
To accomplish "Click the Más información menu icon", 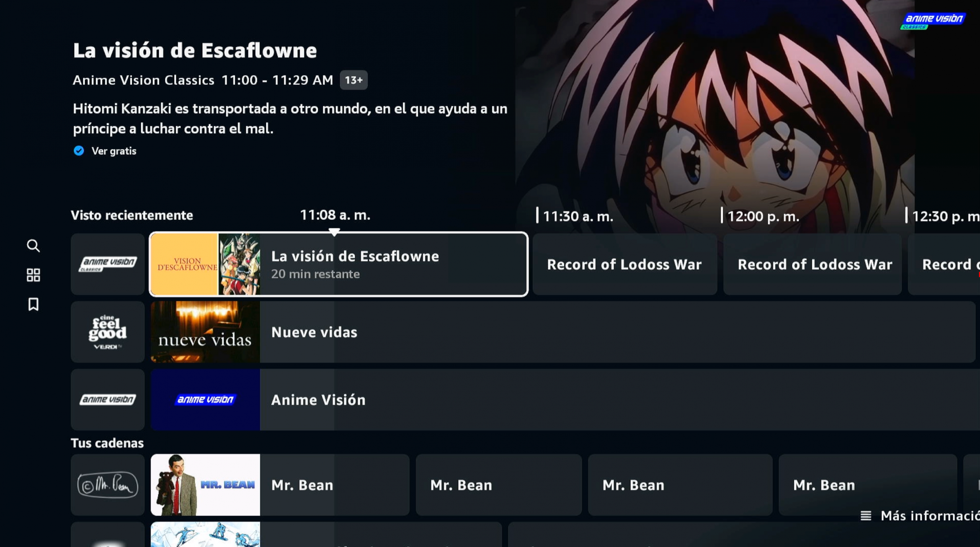I will (866, 516).
